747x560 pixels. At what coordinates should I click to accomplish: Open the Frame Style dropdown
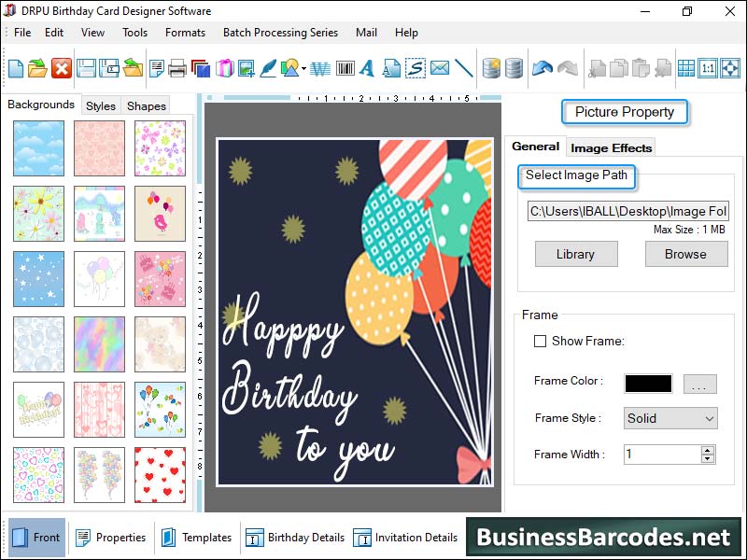669,418
